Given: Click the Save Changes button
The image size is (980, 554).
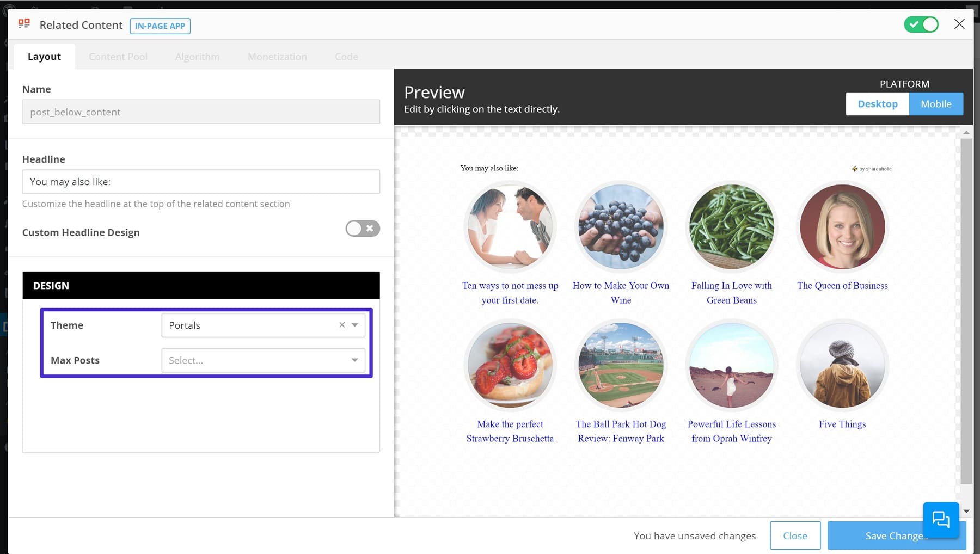Looking at the screenshot, I should point(896,535).
